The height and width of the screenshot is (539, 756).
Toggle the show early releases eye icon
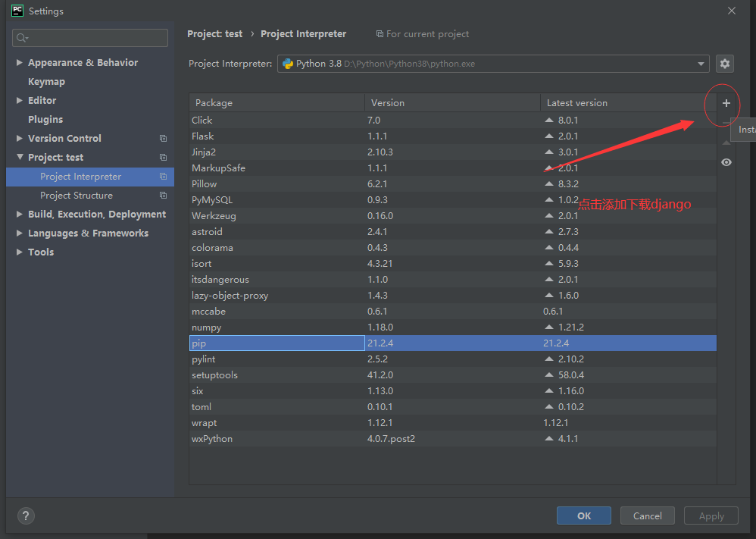pos(726,162)
